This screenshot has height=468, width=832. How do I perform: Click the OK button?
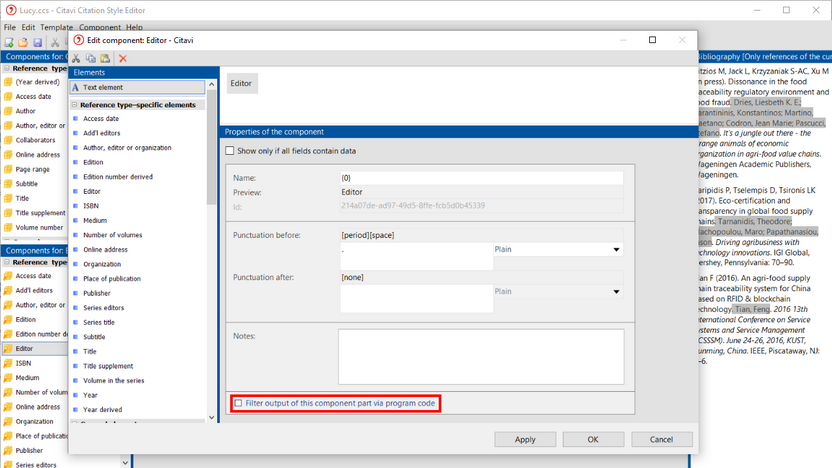593,439
